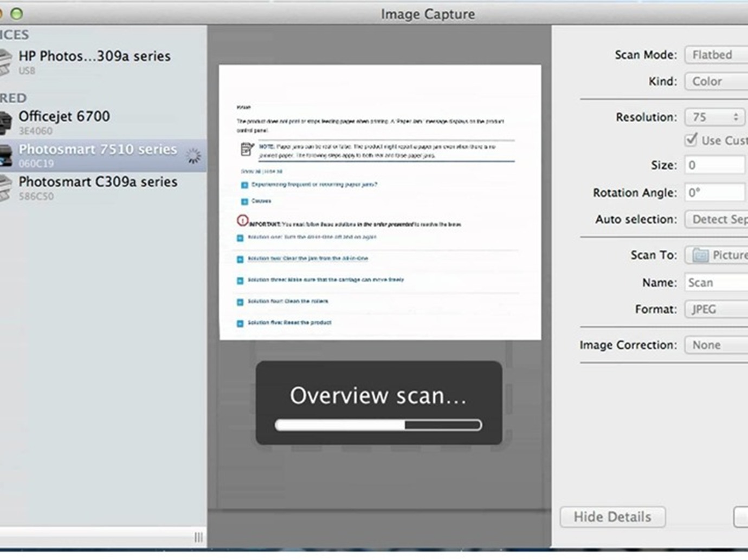The height and width of the screenshot is (560, 748).
Task: Click the Overview scan progress bar
Action: tap(378, 425)
